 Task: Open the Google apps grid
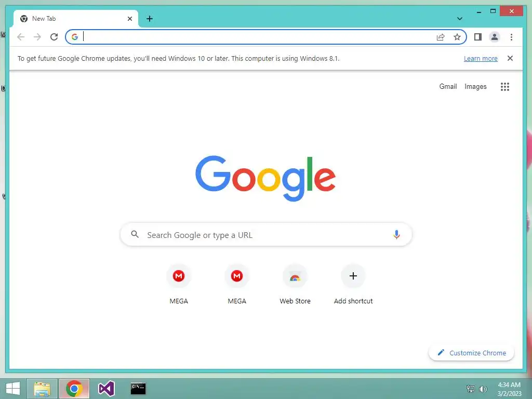505,87
